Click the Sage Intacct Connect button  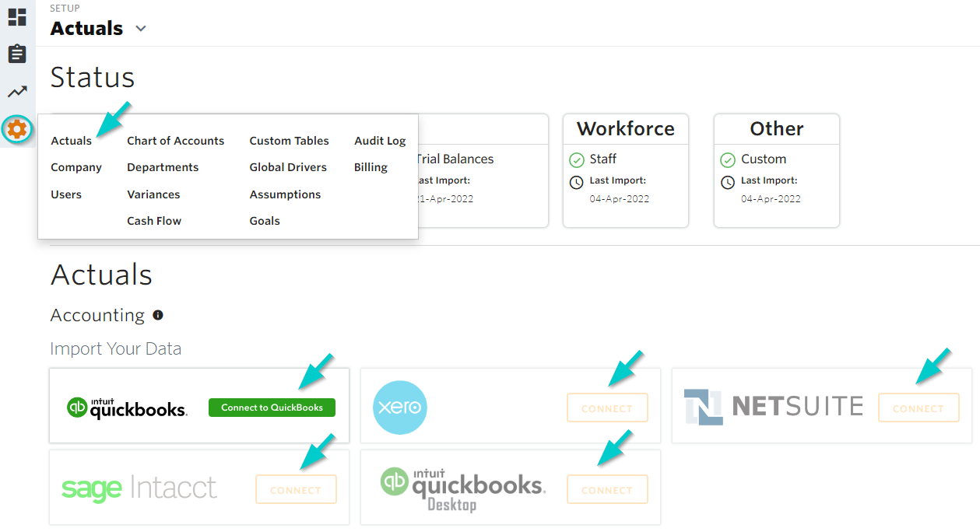point(296,490)
